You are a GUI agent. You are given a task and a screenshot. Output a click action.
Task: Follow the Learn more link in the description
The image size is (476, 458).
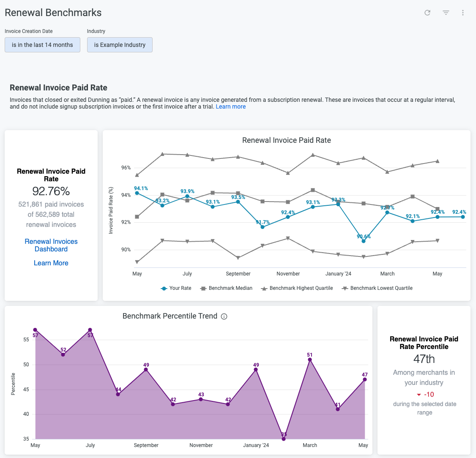pos(231,106)
